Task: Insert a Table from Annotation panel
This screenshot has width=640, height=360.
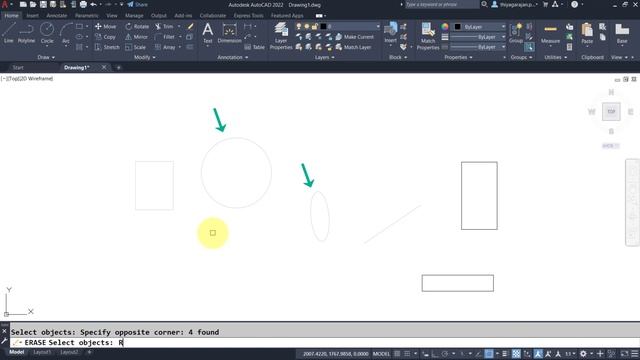Action: tap(255, 47)
